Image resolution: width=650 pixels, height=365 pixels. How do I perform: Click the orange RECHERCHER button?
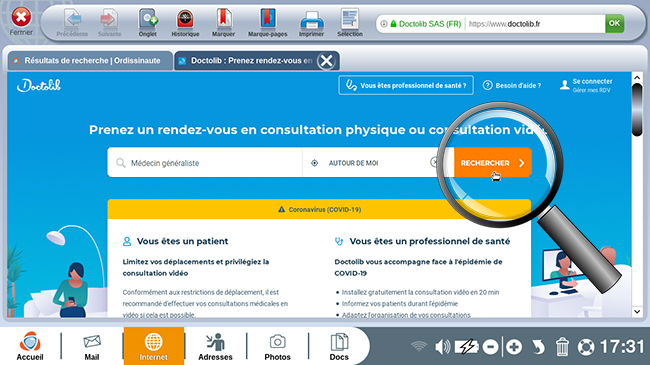point(492,163)
